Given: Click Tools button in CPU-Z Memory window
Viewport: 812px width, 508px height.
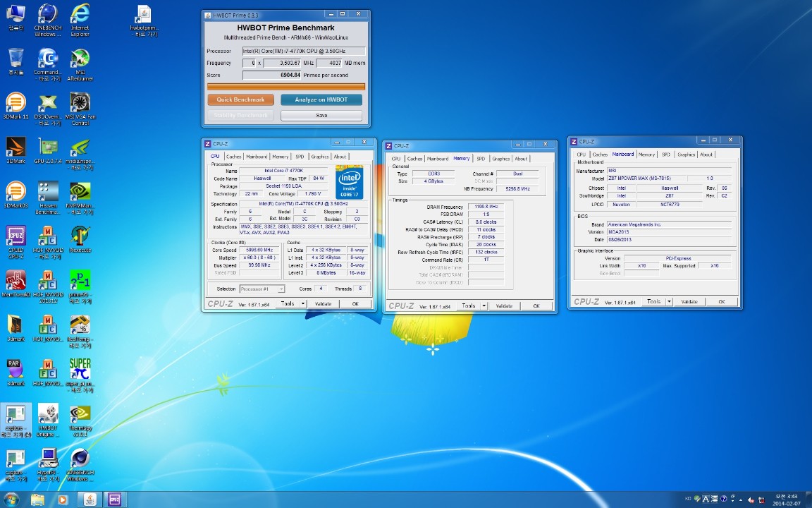Looking at the screenshot, I should pos(469,306).
